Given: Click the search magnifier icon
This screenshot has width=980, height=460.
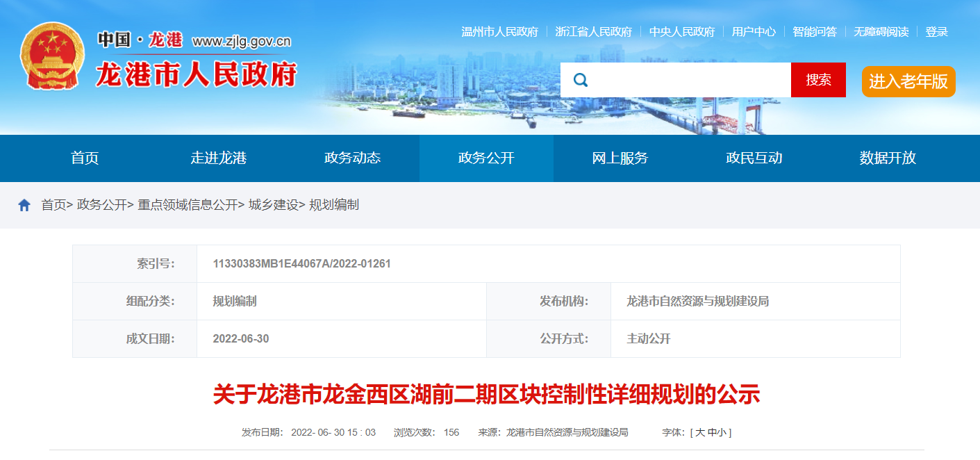Looking at the screenshot, I should point(581,80).
